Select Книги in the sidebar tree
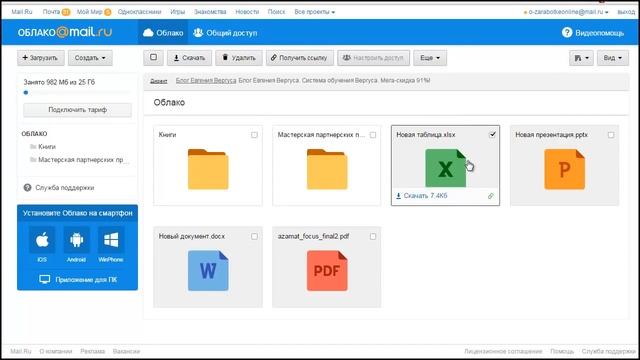 (47, 147)
